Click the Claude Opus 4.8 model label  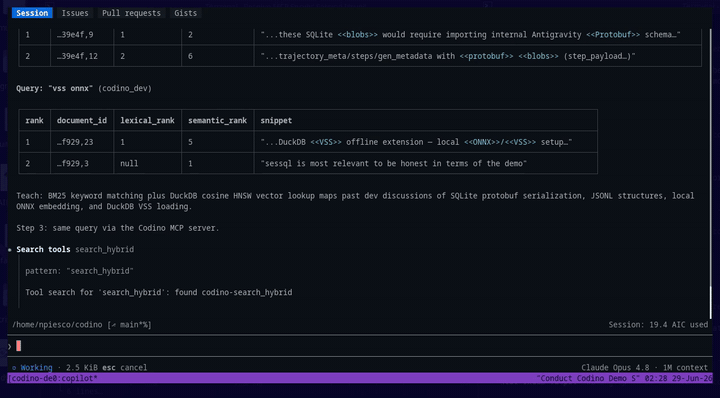click(615, 368)
